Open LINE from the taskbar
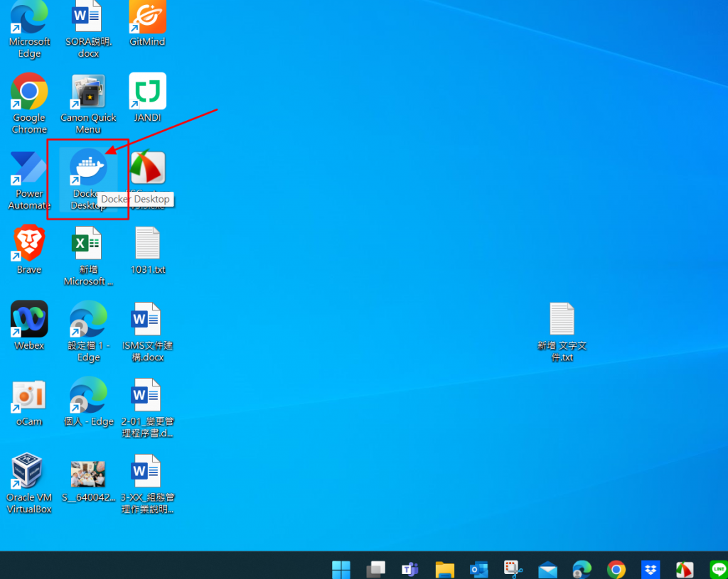This screenshot has width=728, height=579. [719, 570]
